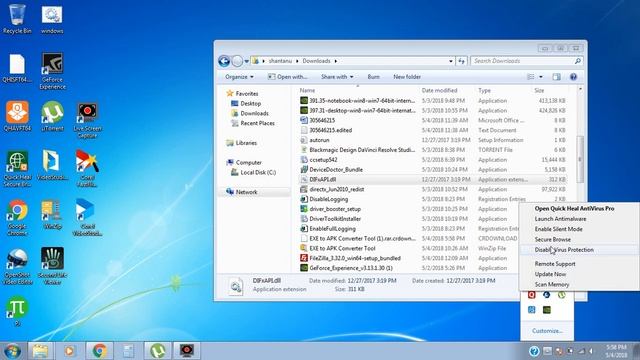This screenshot has height=360, width=640.
Task: Open recent pages dropdown arrow
Action: tap(247, 61)
